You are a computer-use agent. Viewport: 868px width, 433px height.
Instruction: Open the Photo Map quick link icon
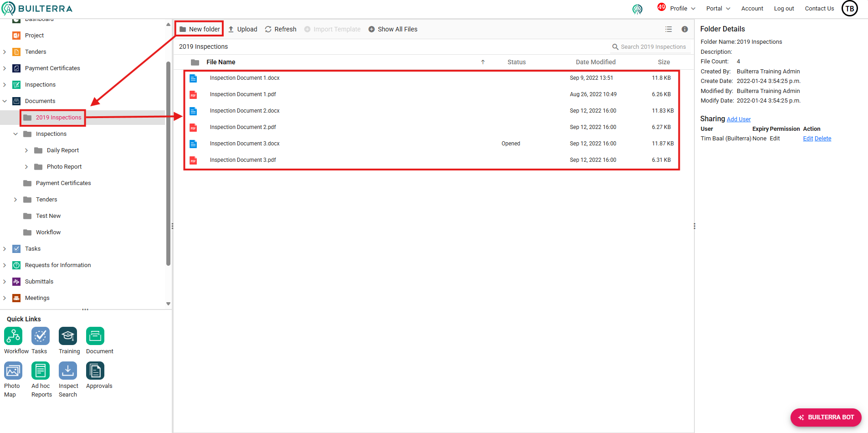point(13,371)
